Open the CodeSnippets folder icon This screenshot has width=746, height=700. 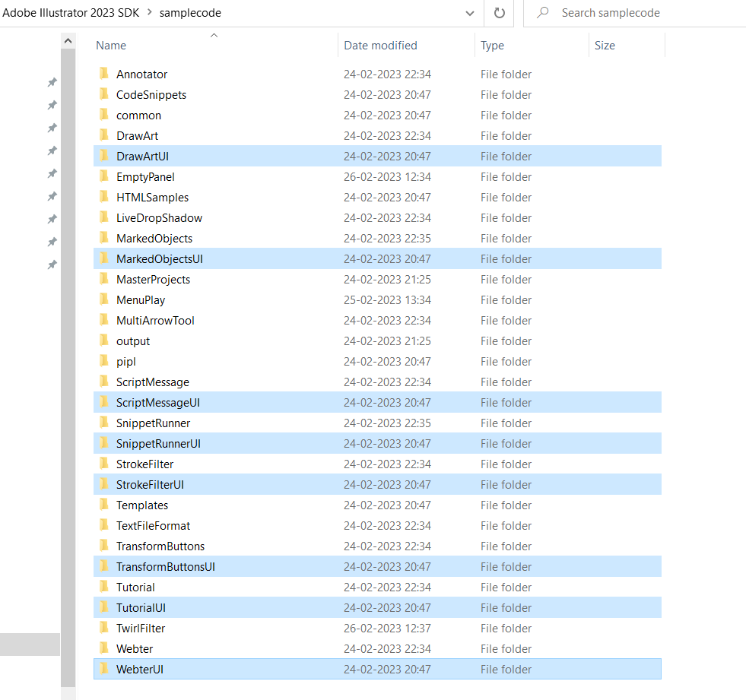click(x=106, y=94)
